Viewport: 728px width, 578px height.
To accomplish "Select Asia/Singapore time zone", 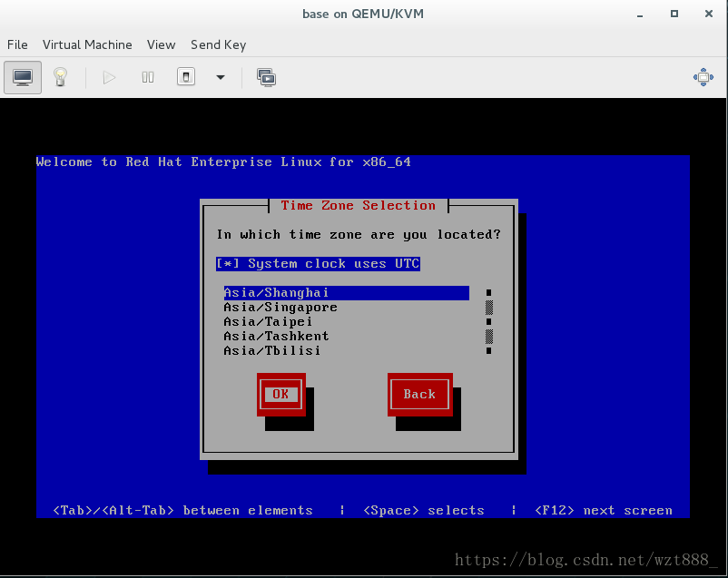I will point(347,308).
